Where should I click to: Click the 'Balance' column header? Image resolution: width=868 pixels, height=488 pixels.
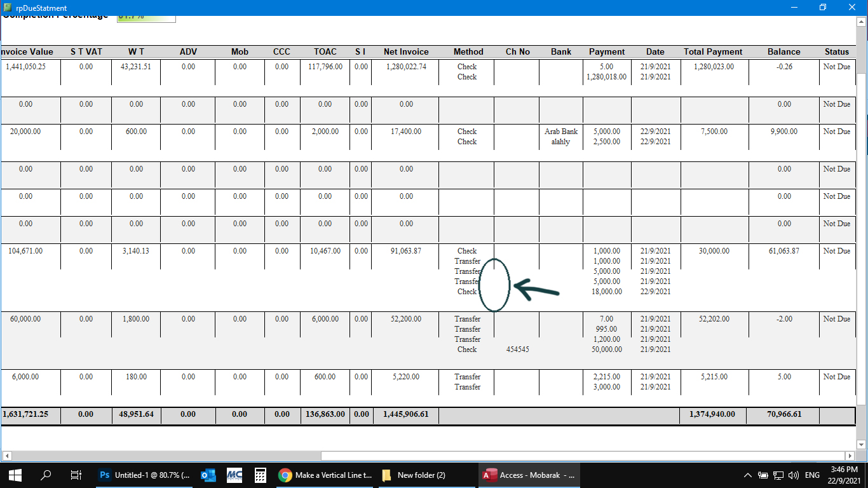[783, 51]
